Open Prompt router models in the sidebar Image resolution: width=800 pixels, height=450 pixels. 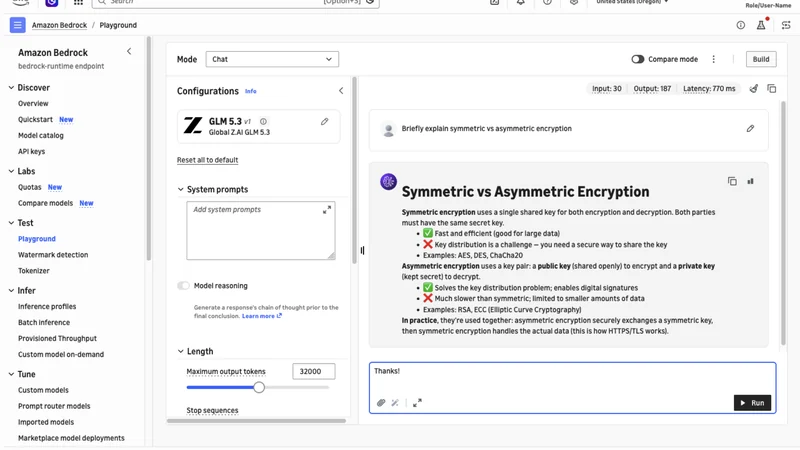pos(54,406)
